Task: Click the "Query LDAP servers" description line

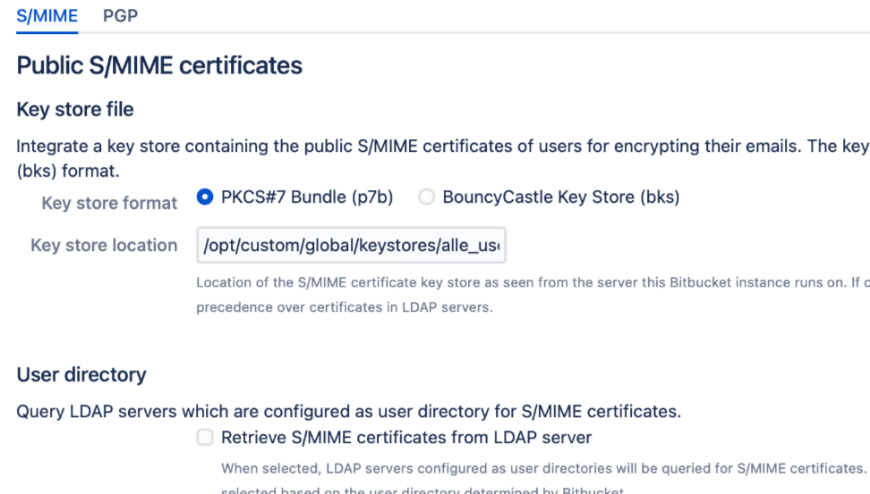Action: pyautogui.click(x=349, y=410)
